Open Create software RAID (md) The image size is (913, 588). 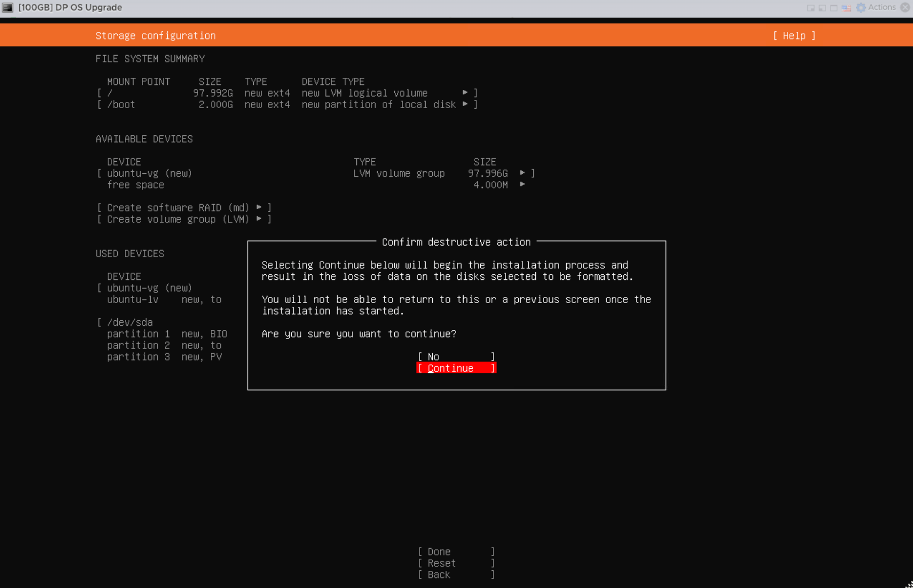(185, 208)
